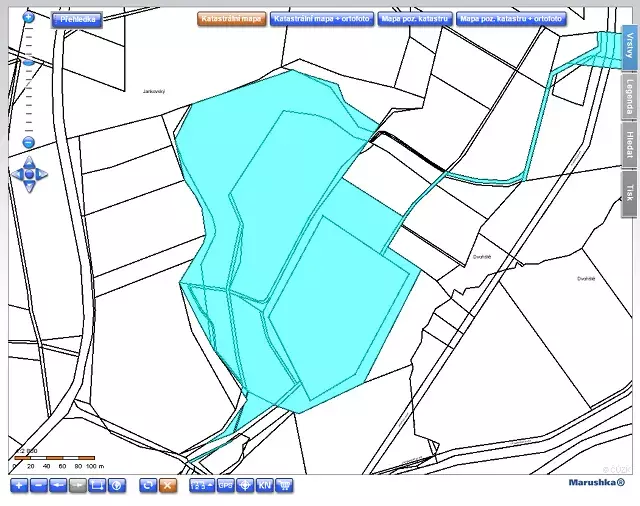Open the GPS coordinates tool
640x506 pixels.
(x=226, y=485)
